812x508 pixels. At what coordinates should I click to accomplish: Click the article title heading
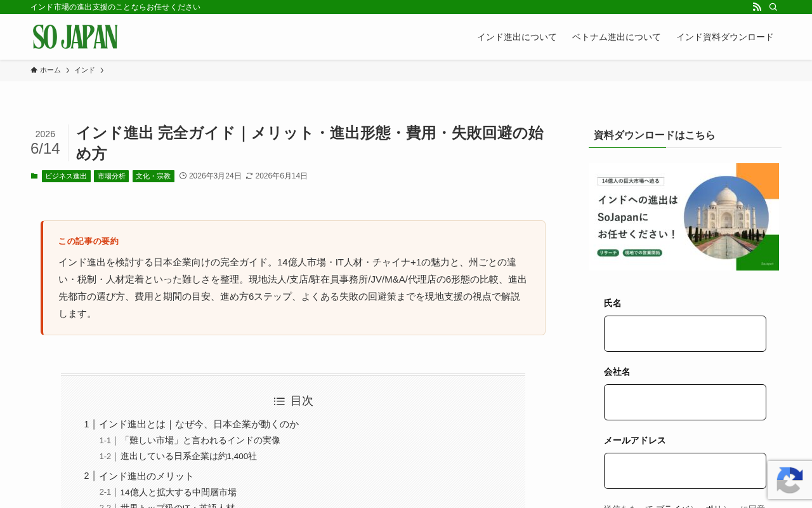tap(310, 143)
